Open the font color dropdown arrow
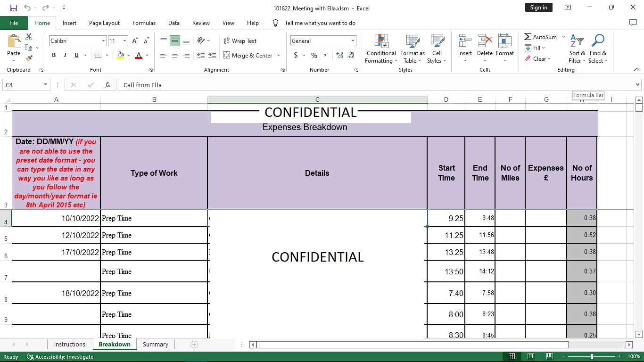Image resolution: width=644 pixels, height=362 pixels. click(x=147, y=56)
